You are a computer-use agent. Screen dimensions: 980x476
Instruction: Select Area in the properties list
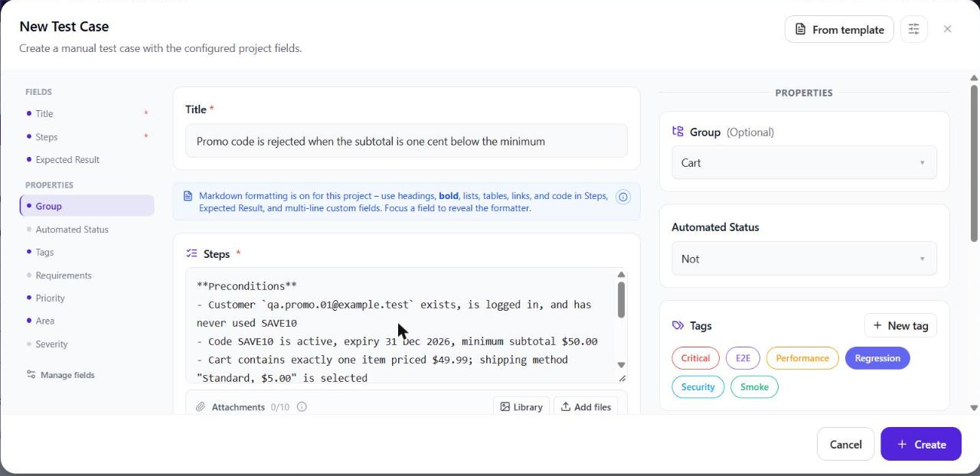[87, 321]
